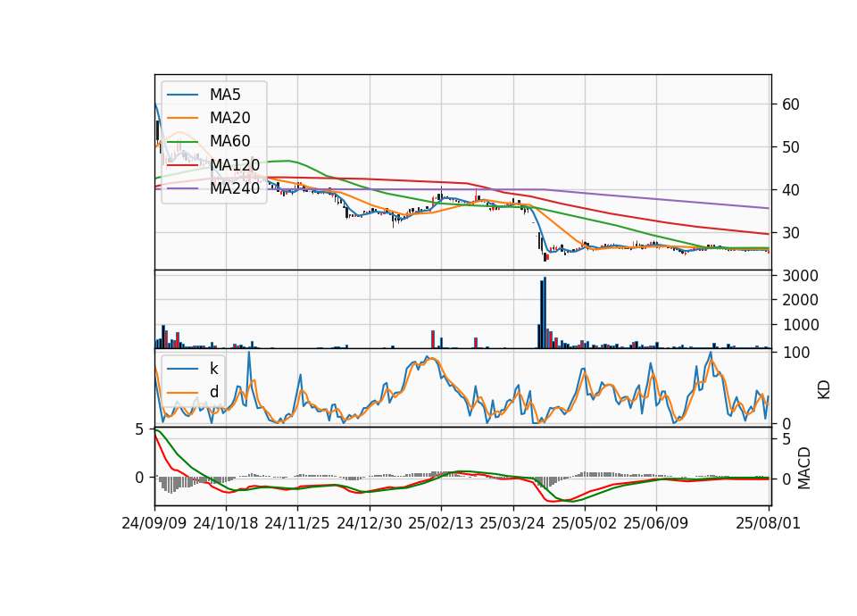The height and width of the screenshot is (616, 857).
Task: Click the left MACD axis label 0
Action: click(139, 478)
